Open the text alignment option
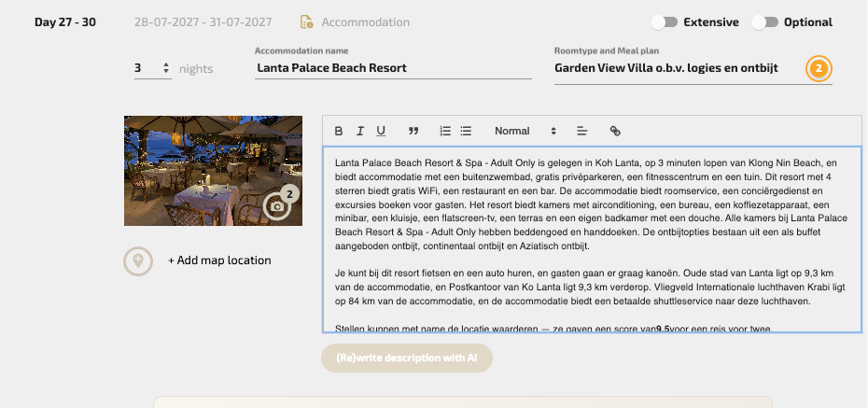Screen dimensions: 868x408 coord(581,131)
